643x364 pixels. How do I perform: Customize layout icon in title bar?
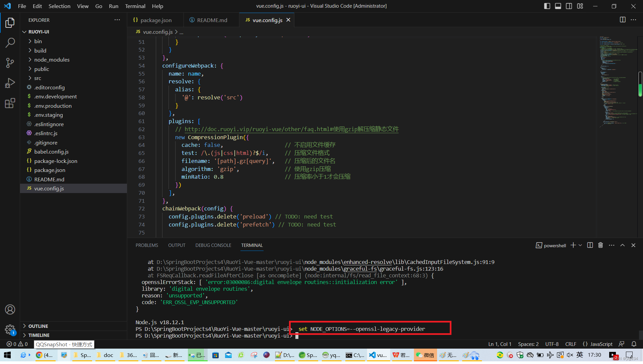pos(580,6)
